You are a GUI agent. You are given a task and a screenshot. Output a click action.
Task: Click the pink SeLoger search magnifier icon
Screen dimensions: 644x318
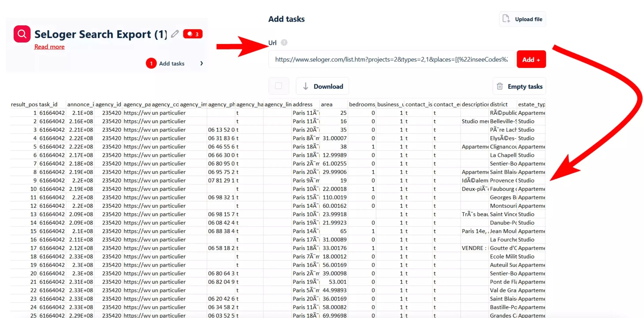coord(22,34)
